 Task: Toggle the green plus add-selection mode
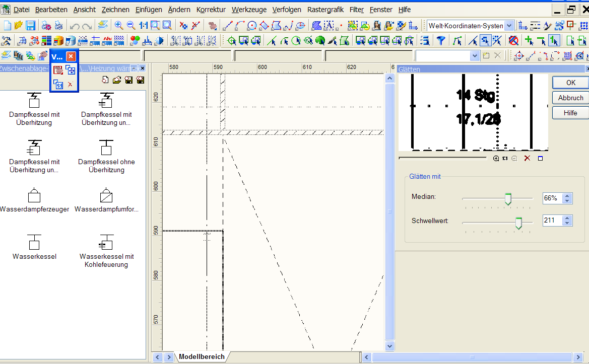[529, 41]
